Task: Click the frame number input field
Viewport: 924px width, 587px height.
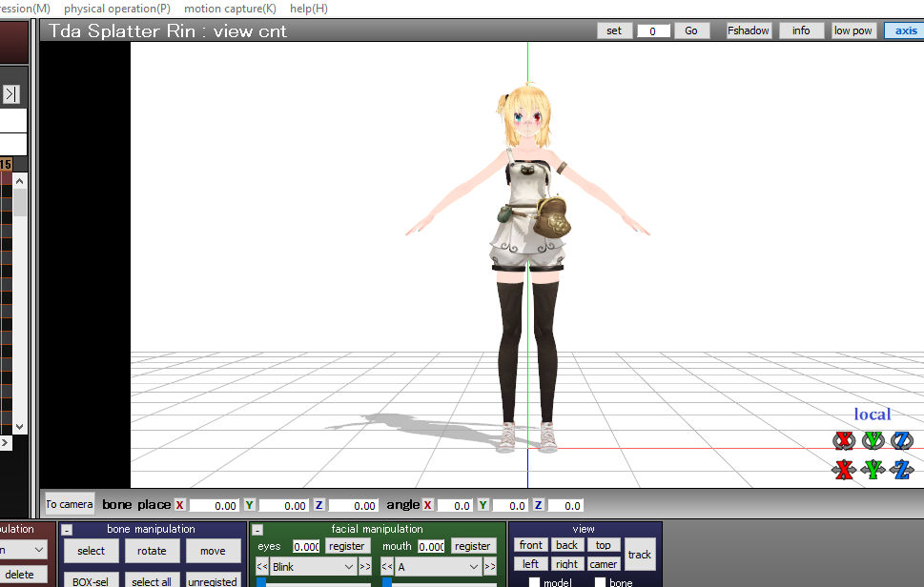Action: (x=653, y=30)
